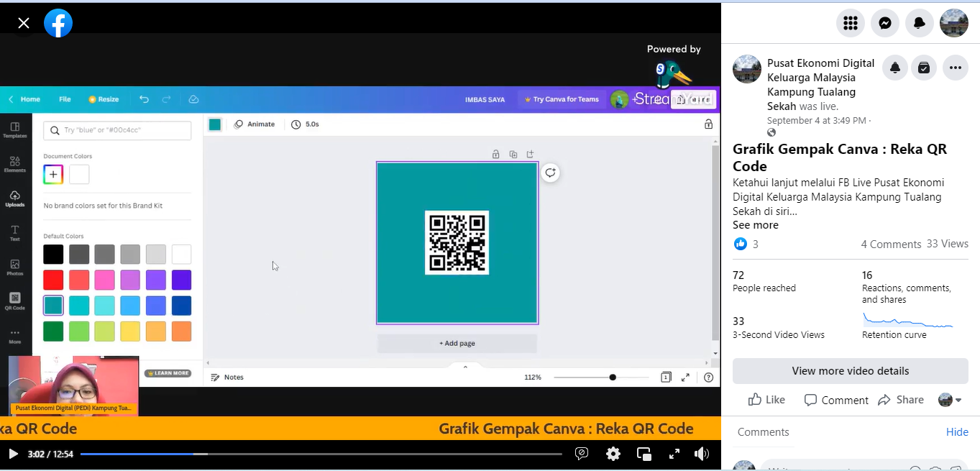980x471 pixels.
Task: Open the Text sidebar tab
Action: tap(15, 233)
